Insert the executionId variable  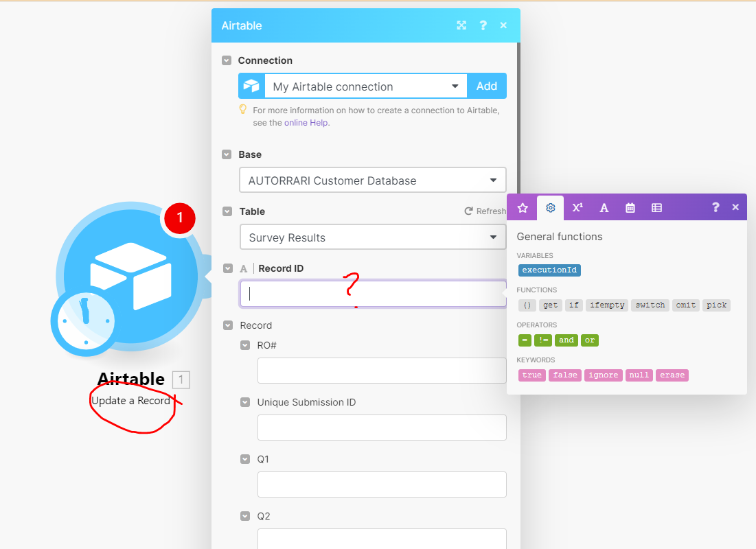click(549, 270)
